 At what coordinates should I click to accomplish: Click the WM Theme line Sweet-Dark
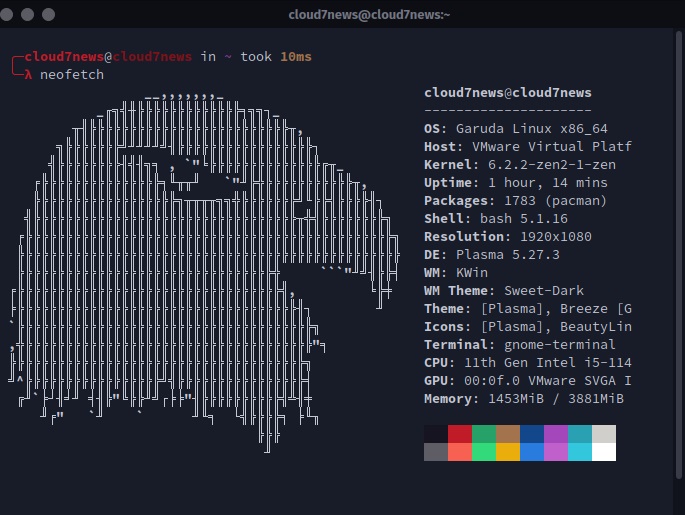click(x=504, y=290)
